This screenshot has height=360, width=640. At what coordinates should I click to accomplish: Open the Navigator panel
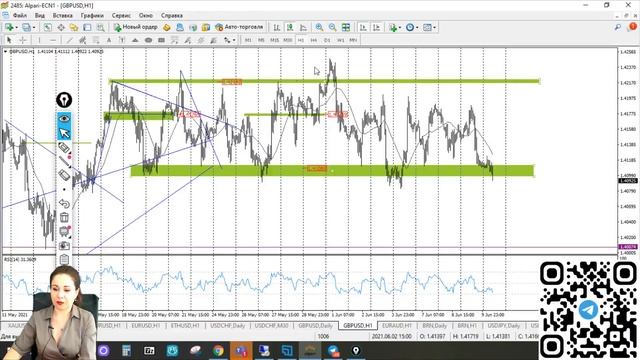point(74,27)
